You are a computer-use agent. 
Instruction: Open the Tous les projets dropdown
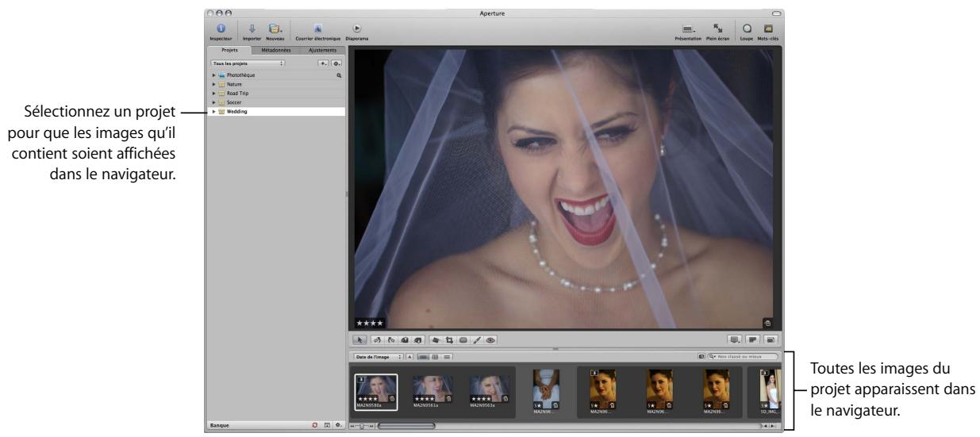[x=248, y=62]
